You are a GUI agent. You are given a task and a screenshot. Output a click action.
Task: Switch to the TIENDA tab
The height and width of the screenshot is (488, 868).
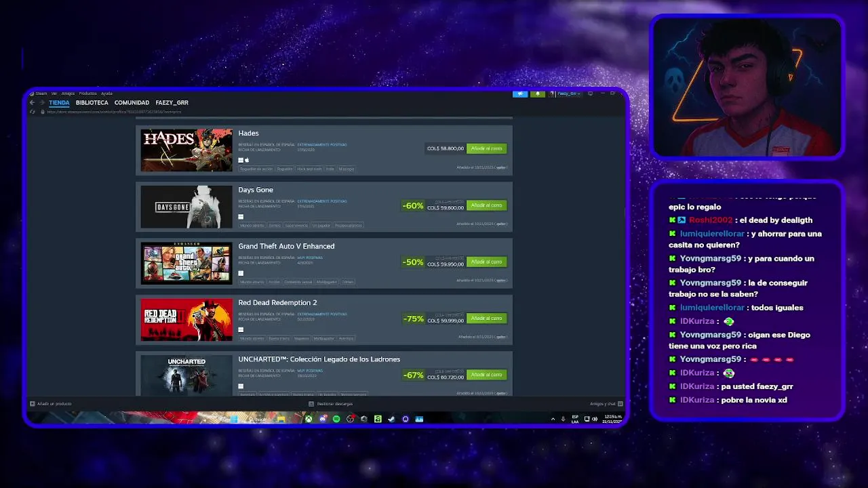[x=59, y=102]
